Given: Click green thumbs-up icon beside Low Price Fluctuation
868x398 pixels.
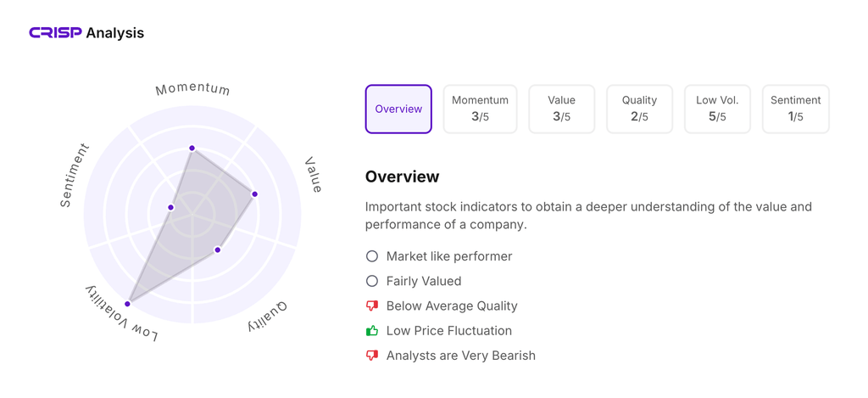Looking at the screenshot, I should 371,330.
